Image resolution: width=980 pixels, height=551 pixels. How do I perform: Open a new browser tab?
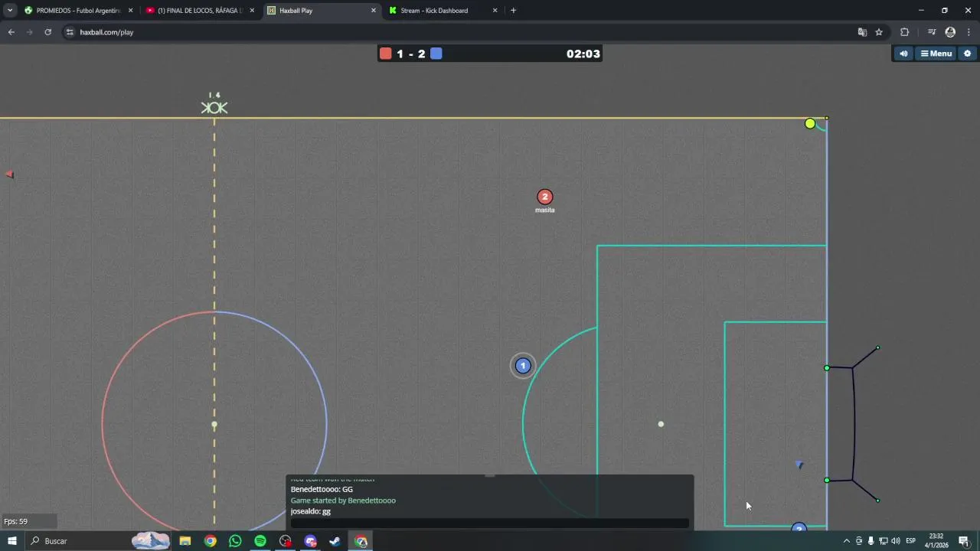(x=513, y=11)
